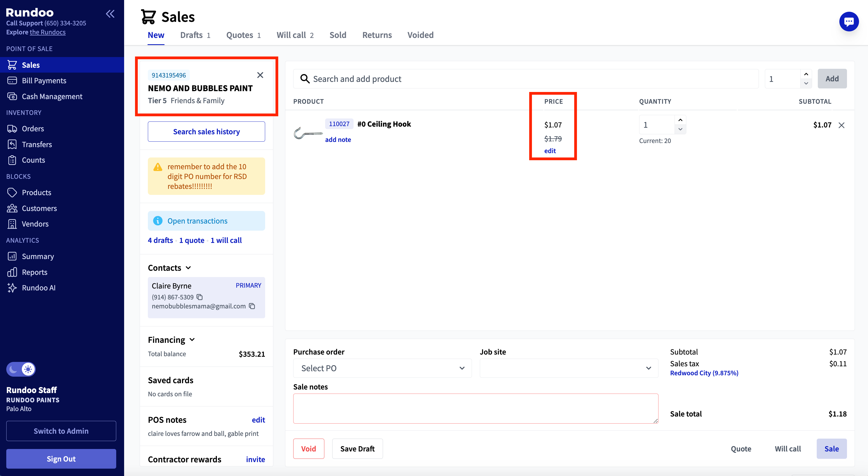Click the Sale button
The image size is (868, 476).
tap(832, 449)
